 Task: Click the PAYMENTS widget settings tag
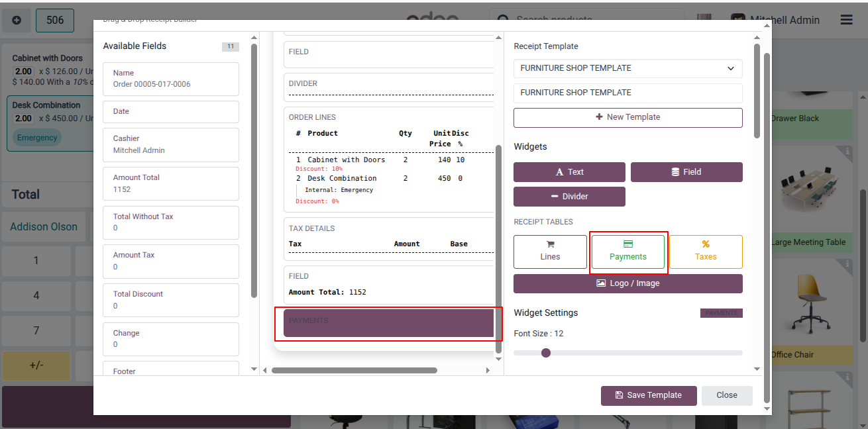(x=722, y=313)
